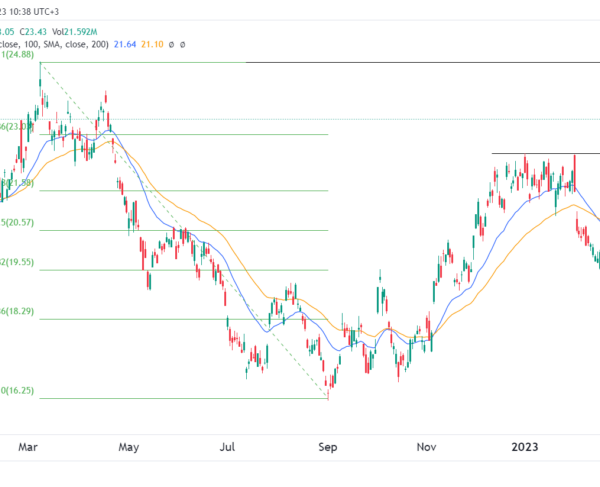This screenshot has height=487, width=600.
Task: Click the Sep label on time axis
Action: 328,447
